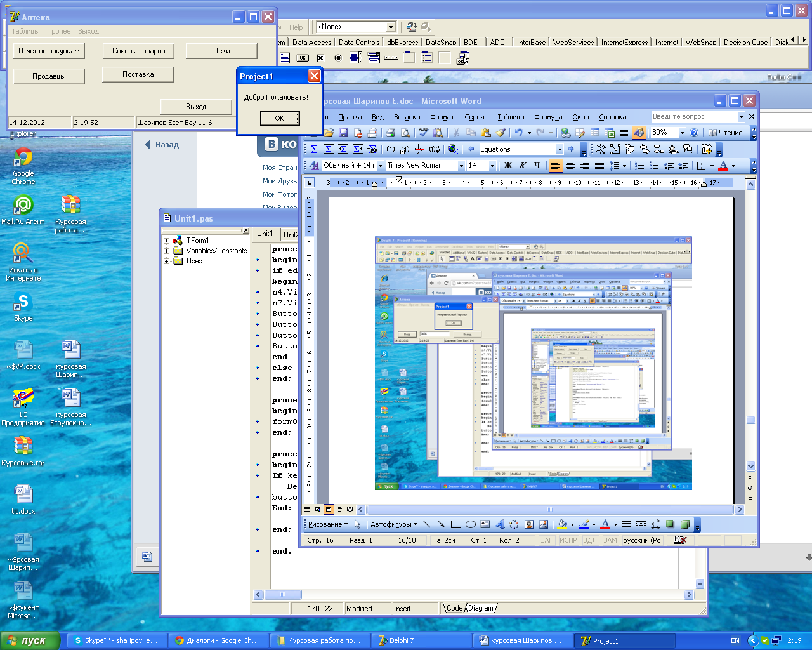The image size is (812, 650).
Task: Toggle Italic (К) formatting in Word
Action: [522, 165]
